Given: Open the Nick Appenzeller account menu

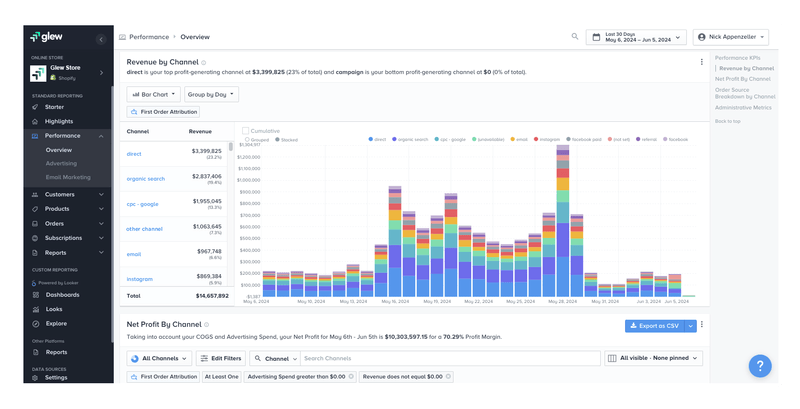Looking at the screenshot, I should click(x=731, y=37).
